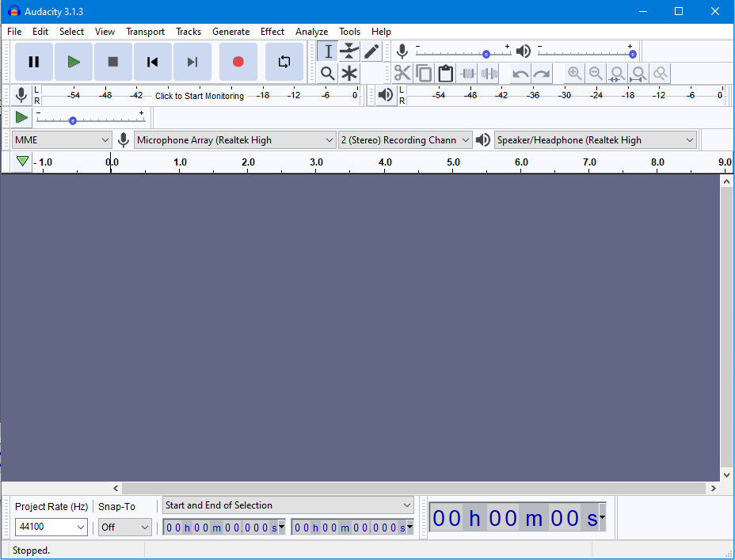
Task: Open the Generate menu
Action: click(230, 32)
